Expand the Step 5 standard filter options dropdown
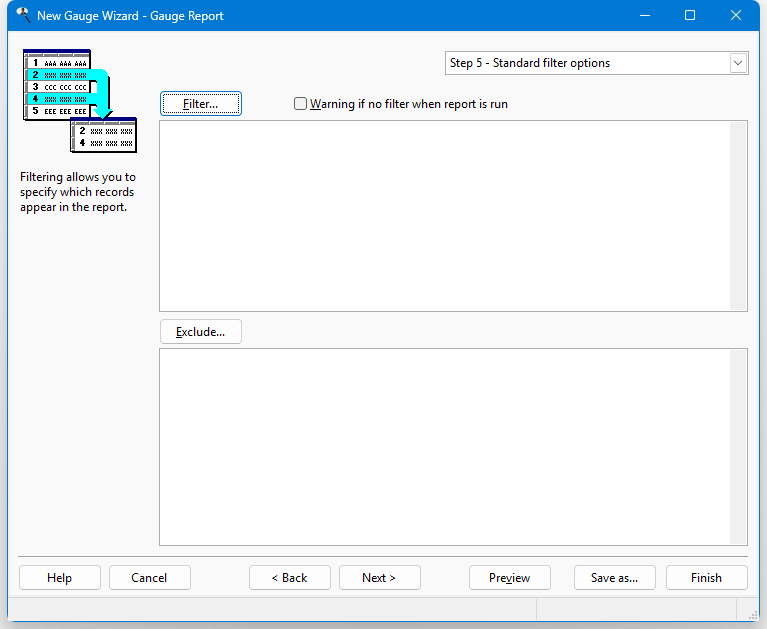Image resolution: width=767 pixels, height=629 pixels. click(x=738, y=63)
